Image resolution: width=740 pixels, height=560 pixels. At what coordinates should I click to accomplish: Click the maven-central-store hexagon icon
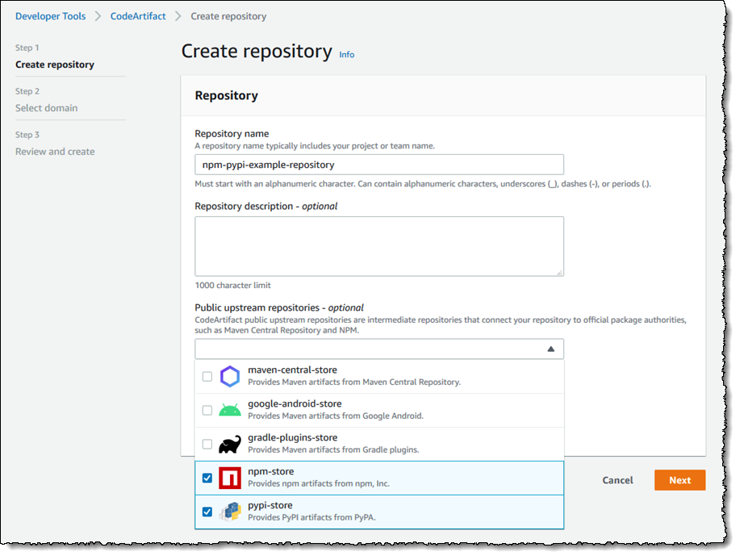230,377
